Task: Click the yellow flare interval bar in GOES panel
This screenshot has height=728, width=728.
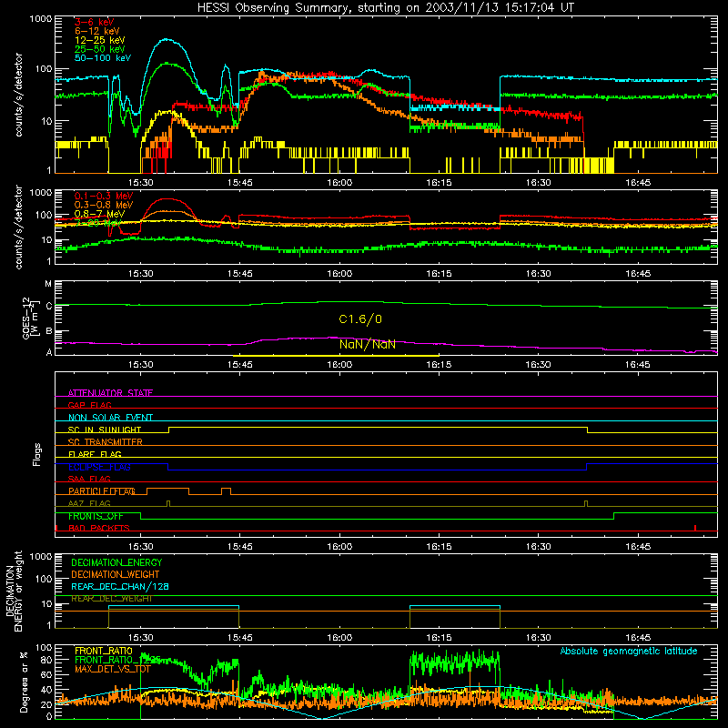Action: (x=336, y=356)
